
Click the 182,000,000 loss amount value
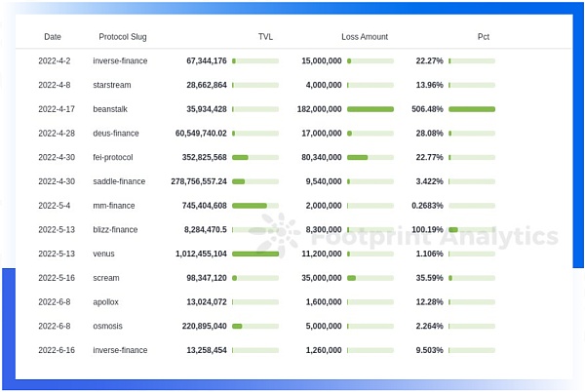[x=320, y=109]
